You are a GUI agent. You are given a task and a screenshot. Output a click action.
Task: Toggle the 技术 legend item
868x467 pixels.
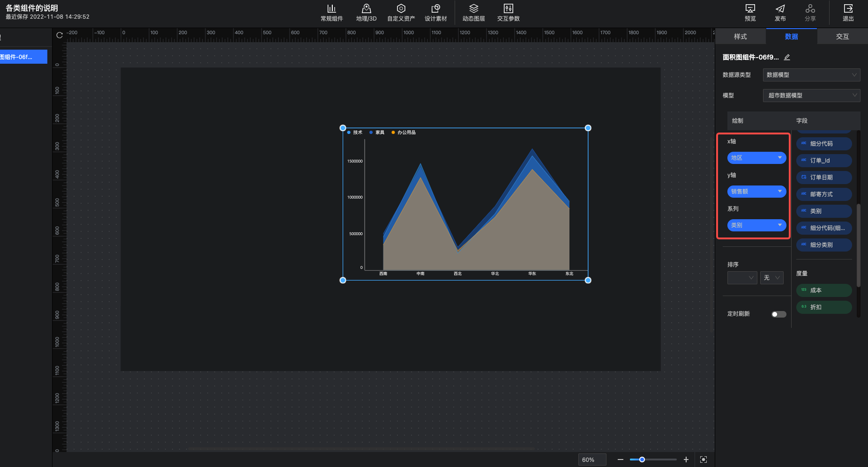tap(355, 133)
